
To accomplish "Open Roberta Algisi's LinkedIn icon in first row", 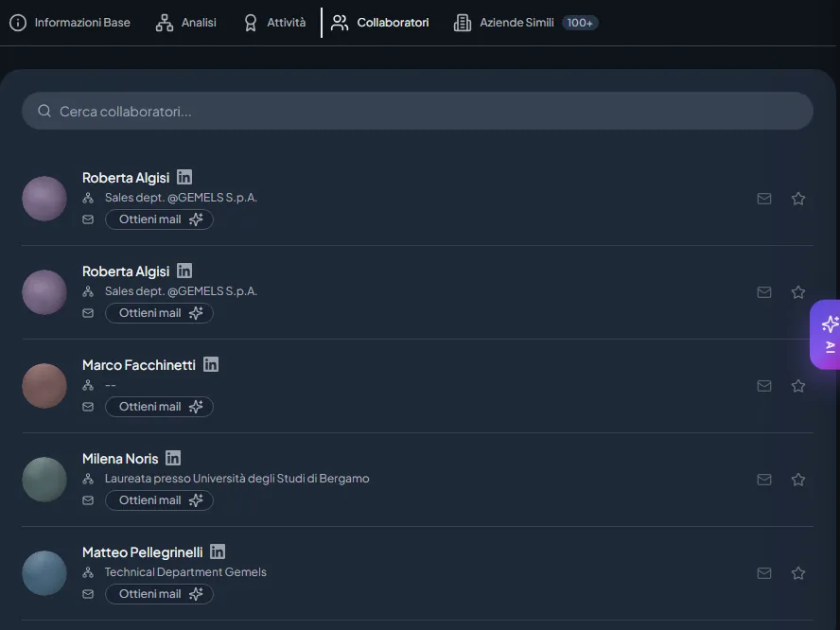I will pyautogui.click(x=184, y=177).
